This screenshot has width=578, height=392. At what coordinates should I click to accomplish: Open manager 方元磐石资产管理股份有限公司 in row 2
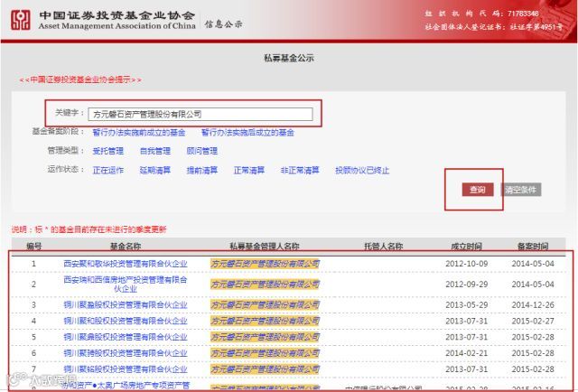265,284
